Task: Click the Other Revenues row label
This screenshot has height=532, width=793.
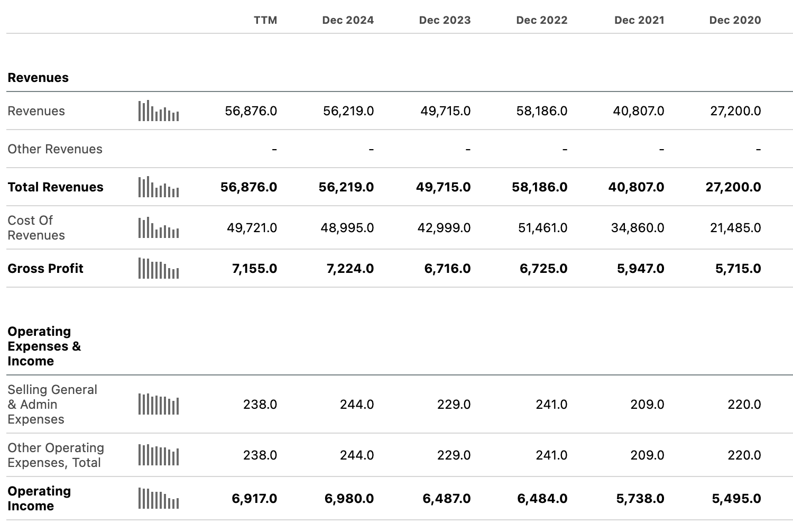Action: coord(55,149)
